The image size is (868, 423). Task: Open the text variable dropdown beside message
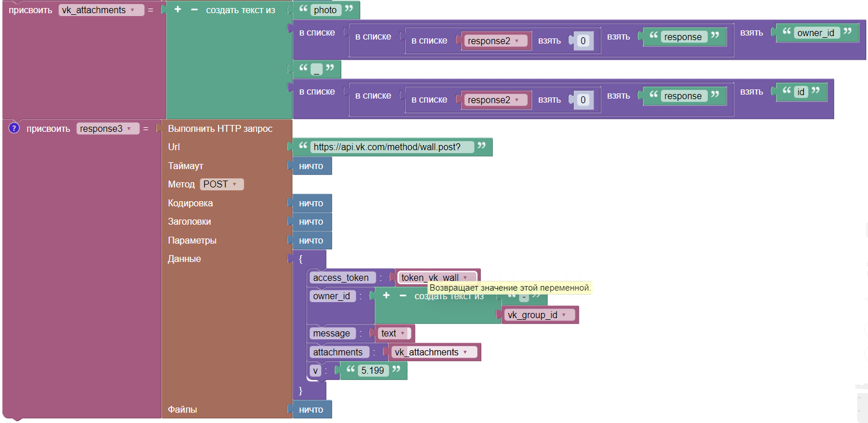click(394, 333)
